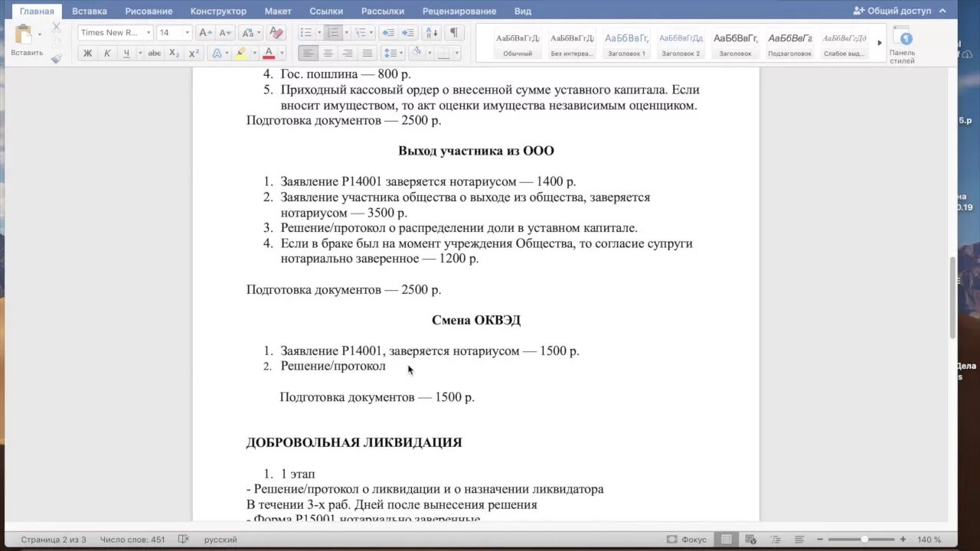Open the Times New Roman font dropdown
Screen dimensions: 980x551
coord(149,33)
